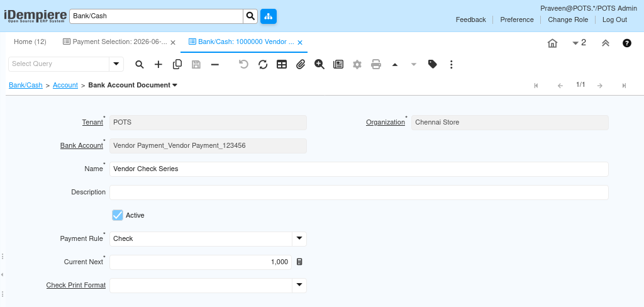Jump to the last record
The height and width of the screenshot is (307, 644).
(x=625, y=86)
